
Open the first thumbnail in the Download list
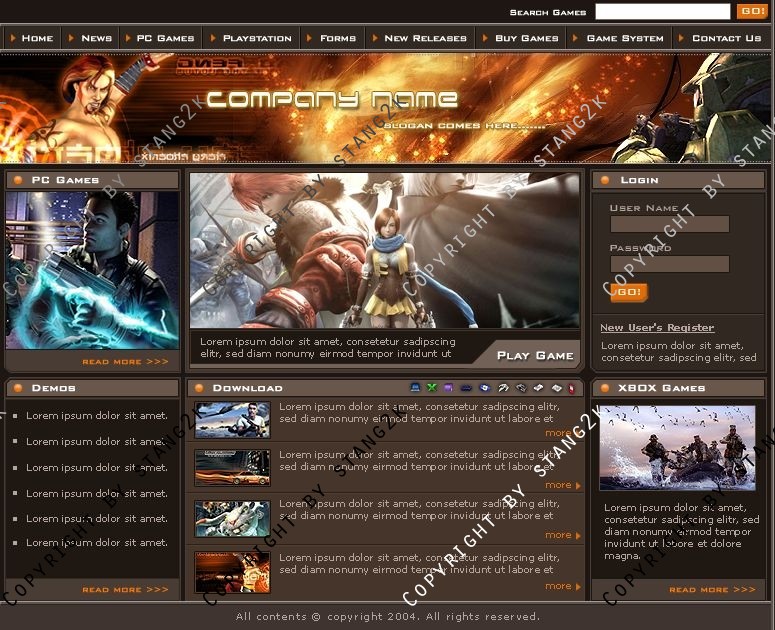point(232,420)
